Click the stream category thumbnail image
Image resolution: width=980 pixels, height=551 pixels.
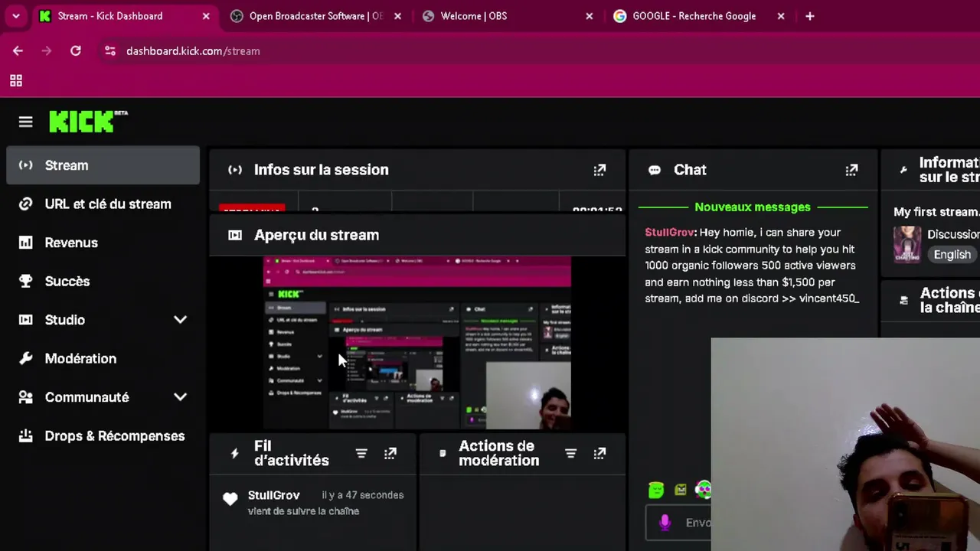pos(907,245)
